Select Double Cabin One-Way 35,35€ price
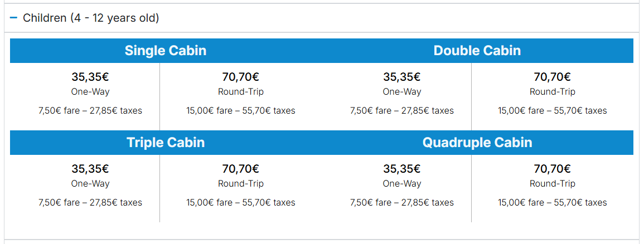The height and width of the screenshot is (244, 644). coord(401,77)
